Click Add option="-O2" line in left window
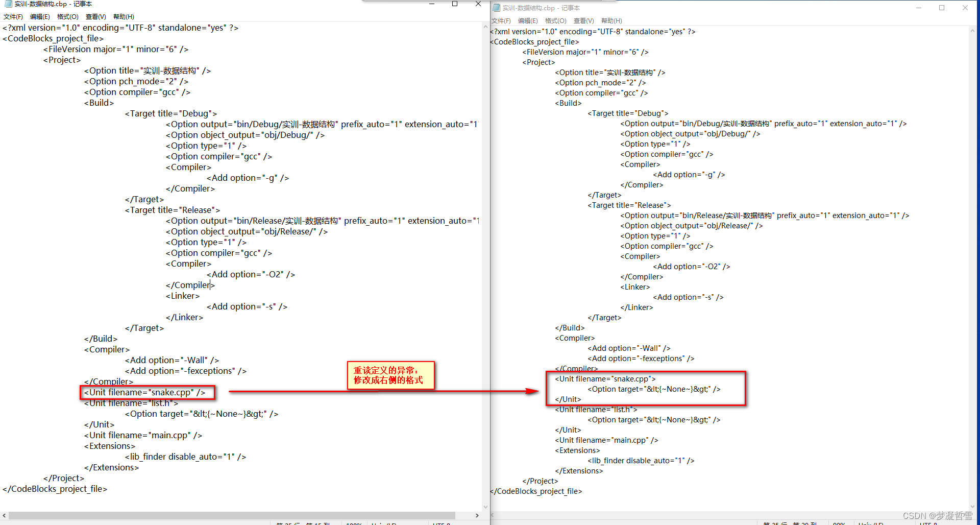Viewport: 980px width, 525px height. click(251, 274)
